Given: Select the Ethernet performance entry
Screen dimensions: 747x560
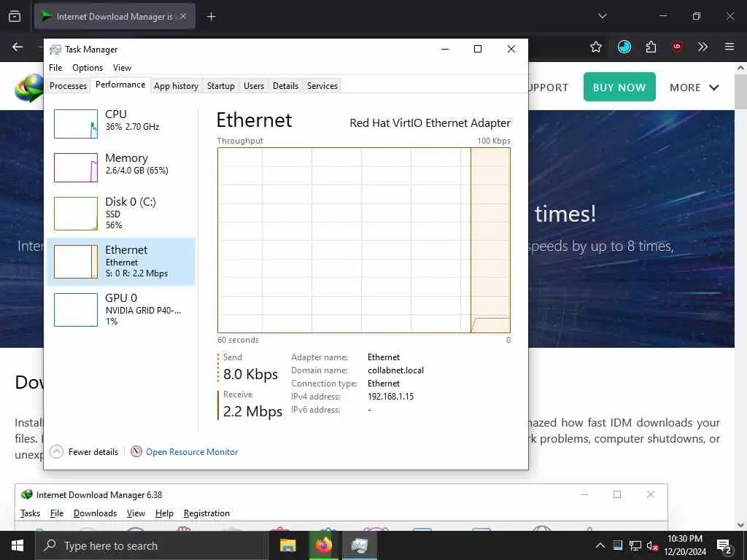Looking at the screenshot, I should pyautogui.click(x=121, y=262).
